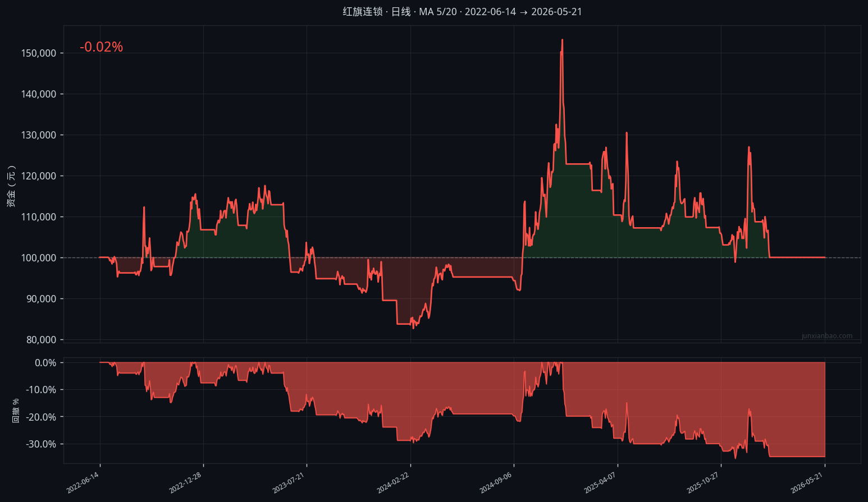Image resolution: width=868 pixels, height=502 pixels.
Task: Click the -20.0% drawdown tick label
Action: point(41,417)
